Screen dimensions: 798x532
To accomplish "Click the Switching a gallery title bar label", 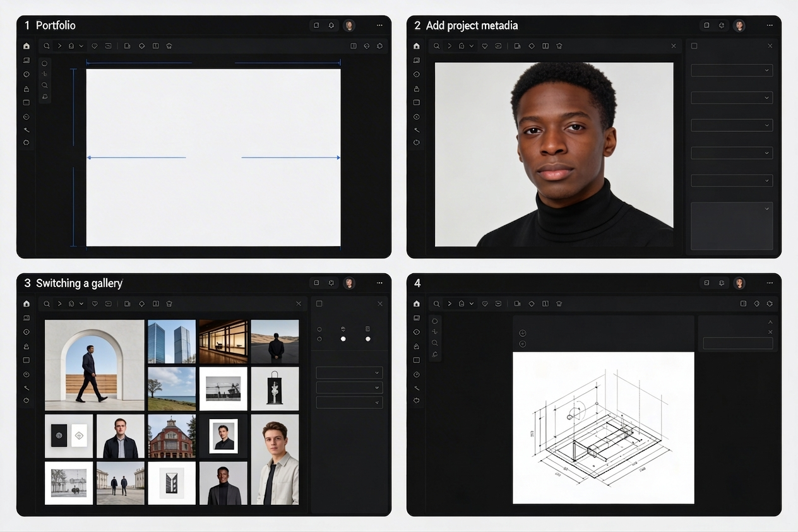I will 80,283.
